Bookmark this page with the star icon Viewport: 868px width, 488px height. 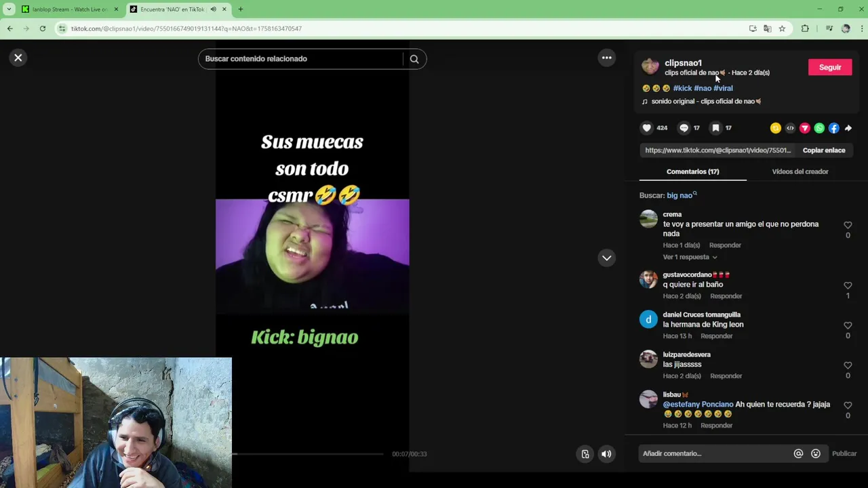click(782, 28)
